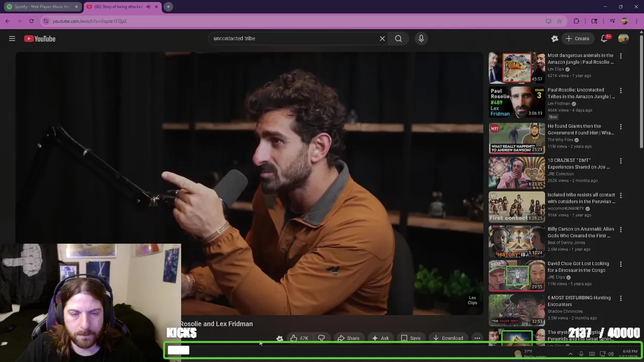644x362 pixels.
Task: Open the '6 MOST DISTURBING' hunting thumbnail
Action: click(517, 310)
